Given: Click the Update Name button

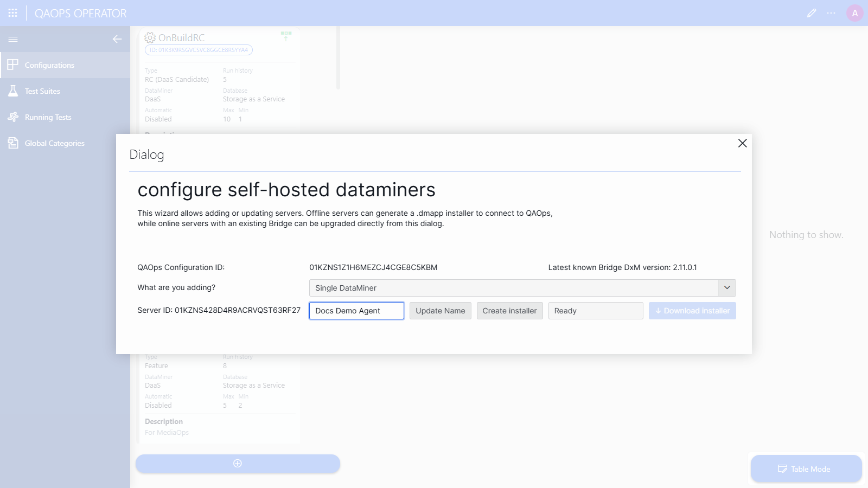Looking at the screenshot, I should point(441,311).
